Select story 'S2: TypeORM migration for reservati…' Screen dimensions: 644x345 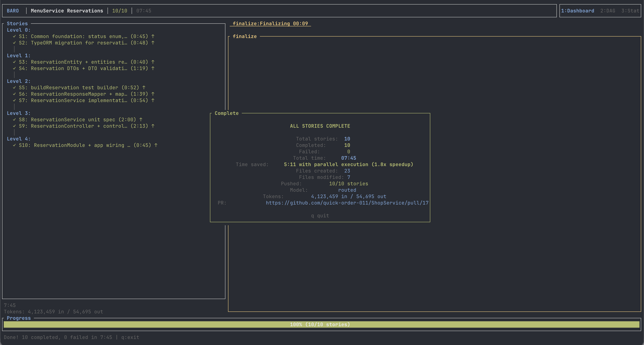click(x=73, y=43)
